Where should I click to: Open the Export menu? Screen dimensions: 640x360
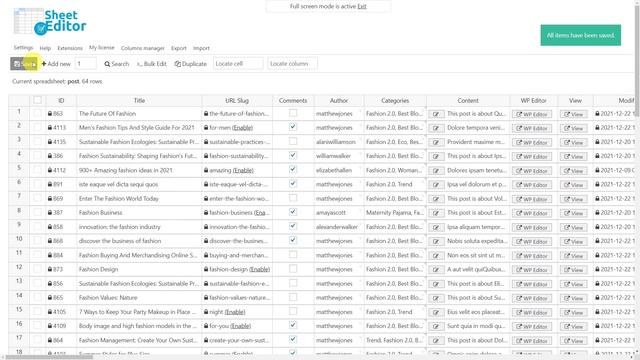coord(178,48)
